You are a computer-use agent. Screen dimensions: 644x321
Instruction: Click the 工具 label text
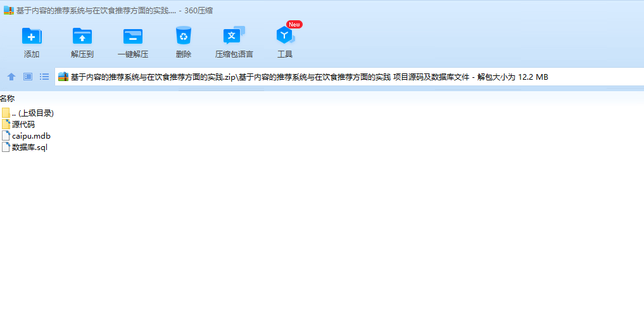(285, 54)
